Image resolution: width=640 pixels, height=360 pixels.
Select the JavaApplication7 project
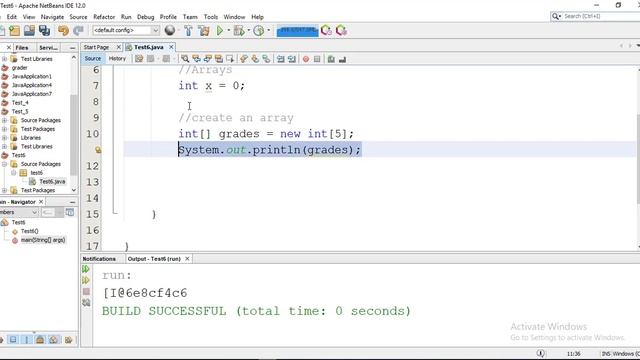pos(32,94)
